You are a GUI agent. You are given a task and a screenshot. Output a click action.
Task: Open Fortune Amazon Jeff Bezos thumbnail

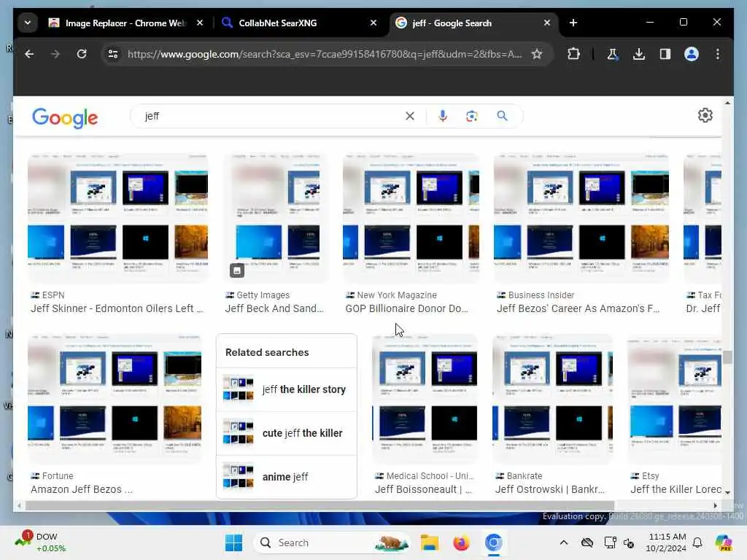pyautogui.click(x=115, y=399)
